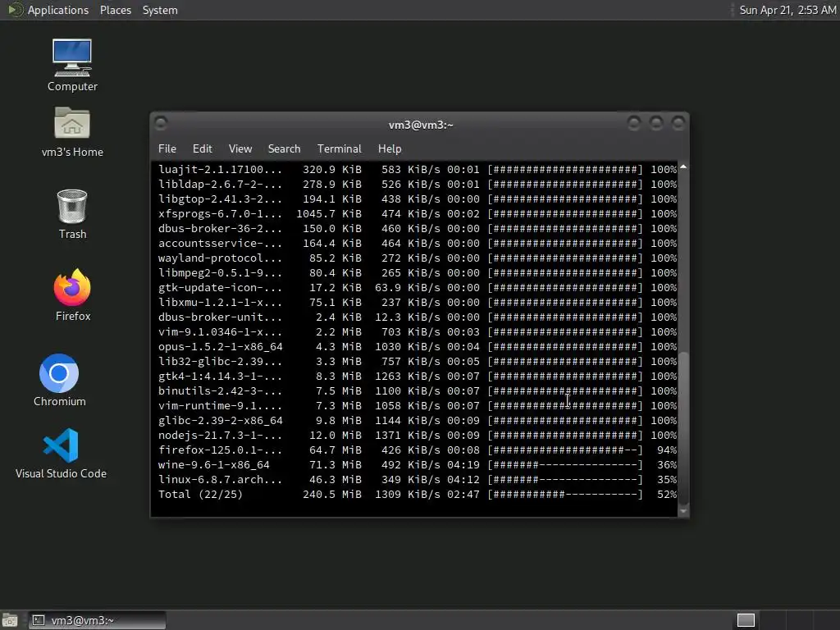
Task: Open the Places menu
Action: [x=116, y=10]
